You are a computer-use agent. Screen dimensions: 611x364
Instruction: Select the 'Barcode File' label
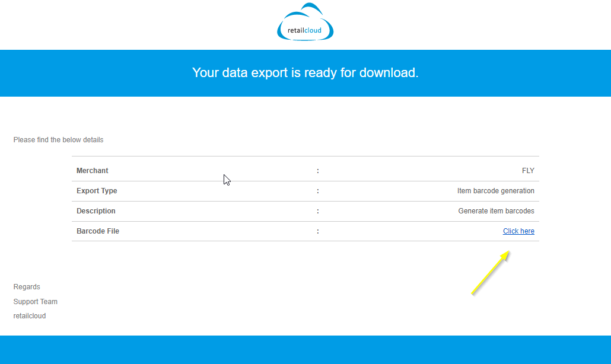[98, 231]
